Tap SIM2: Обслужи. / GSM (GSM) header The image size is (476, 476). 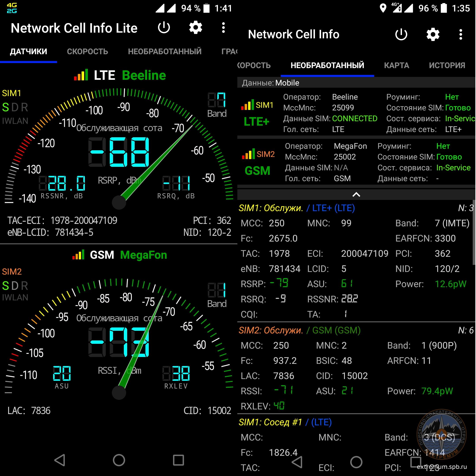[x=300, y=330]
